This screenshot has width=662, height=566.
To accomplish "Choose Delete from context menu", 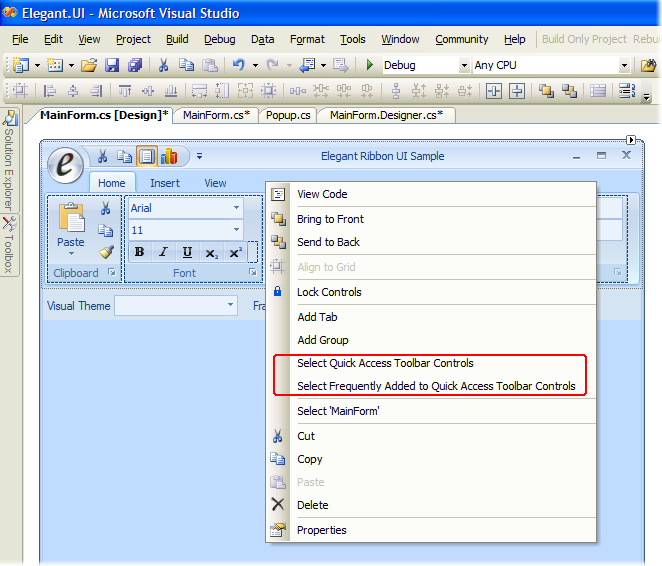I will 431,505.
